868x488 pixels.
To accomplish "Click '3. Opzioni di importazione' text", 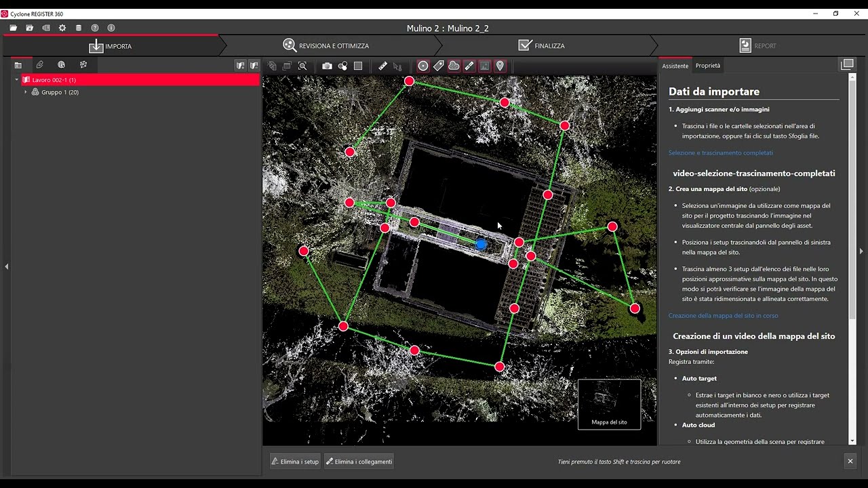I will click(x=709, y=352).
